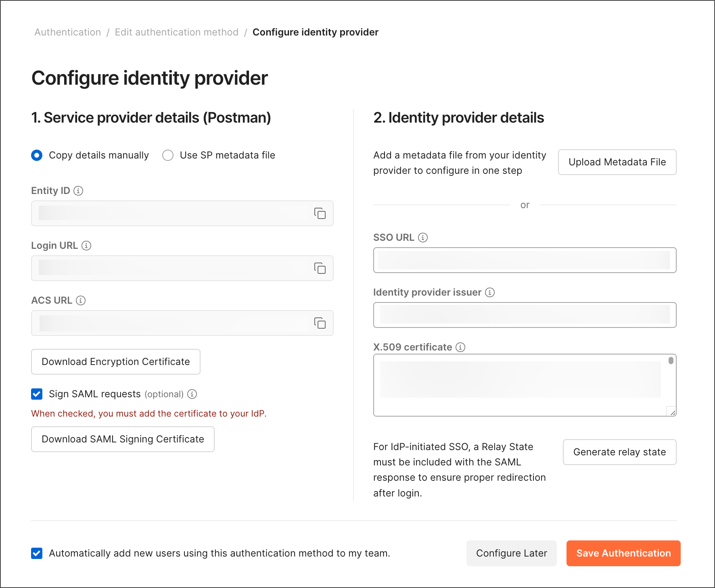Show info for Sign SAML requests
Screen dimensions: 715x588
pos(192,394)
